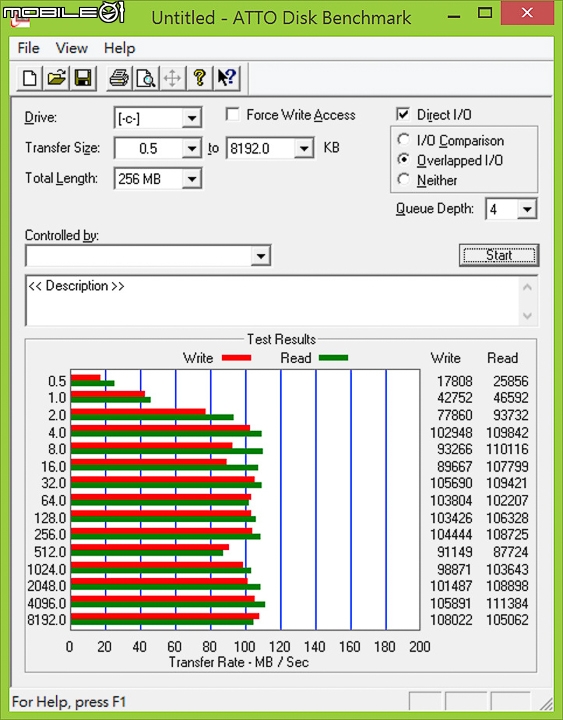Click the yellow question mark About icon
The image size is (563, 720).
(199, 78)
